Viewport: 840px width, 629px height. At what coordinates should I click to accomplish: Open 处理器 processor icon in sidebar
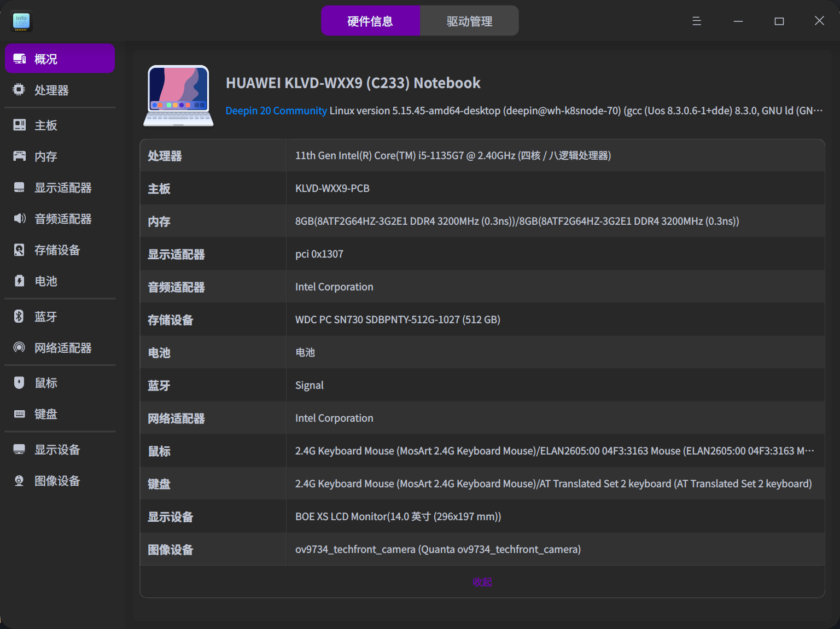19,90
